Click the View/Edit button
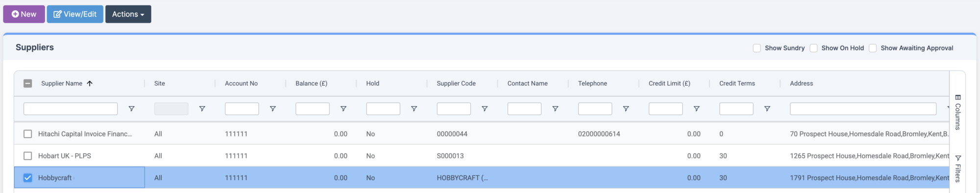The width and height of the screenshot is (980, 193). point(75,14)
